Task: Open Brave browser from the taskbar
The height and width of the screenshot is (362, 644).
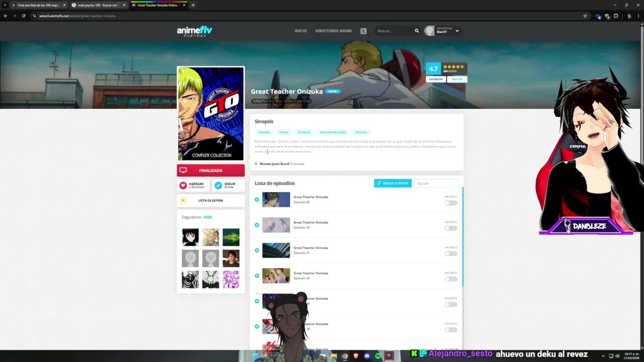Action: tap(356, 356)
